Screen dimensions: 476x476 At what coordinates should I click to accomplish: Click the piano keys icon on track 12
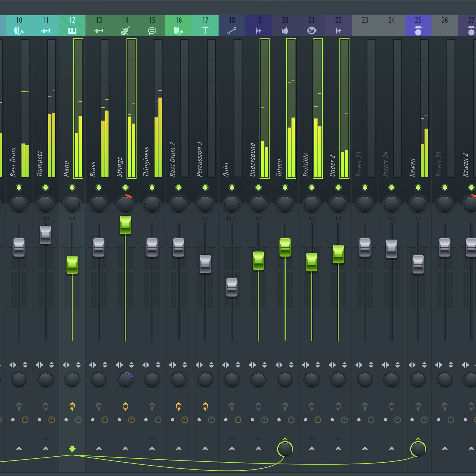[72, 31]
